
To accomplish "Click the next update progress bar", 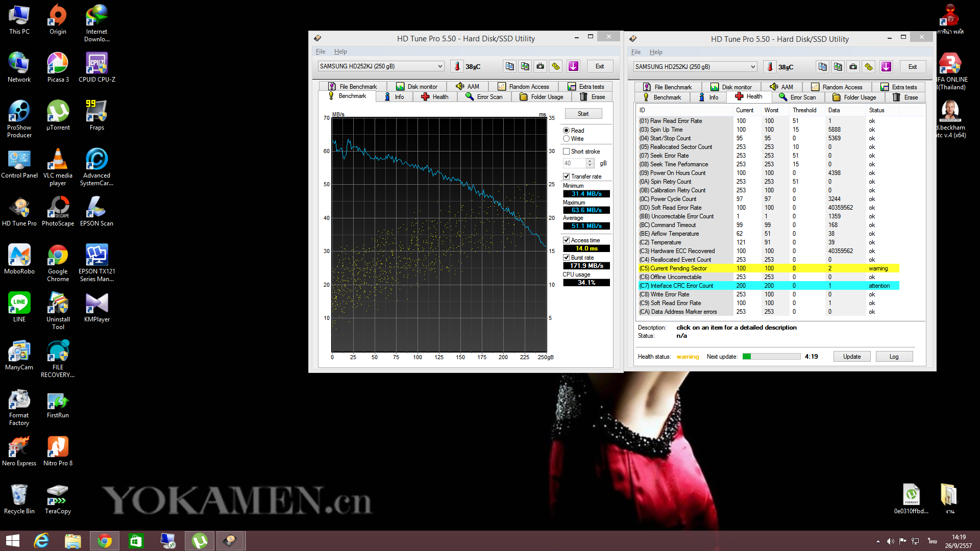I will pos(771,357).
